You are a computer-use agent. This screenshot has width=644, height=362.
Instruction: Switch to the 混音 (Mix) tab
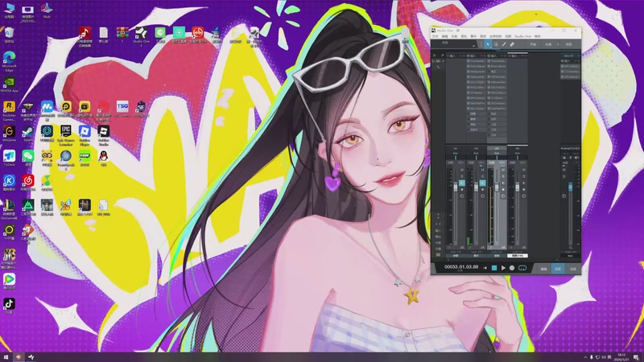[558, 269]
